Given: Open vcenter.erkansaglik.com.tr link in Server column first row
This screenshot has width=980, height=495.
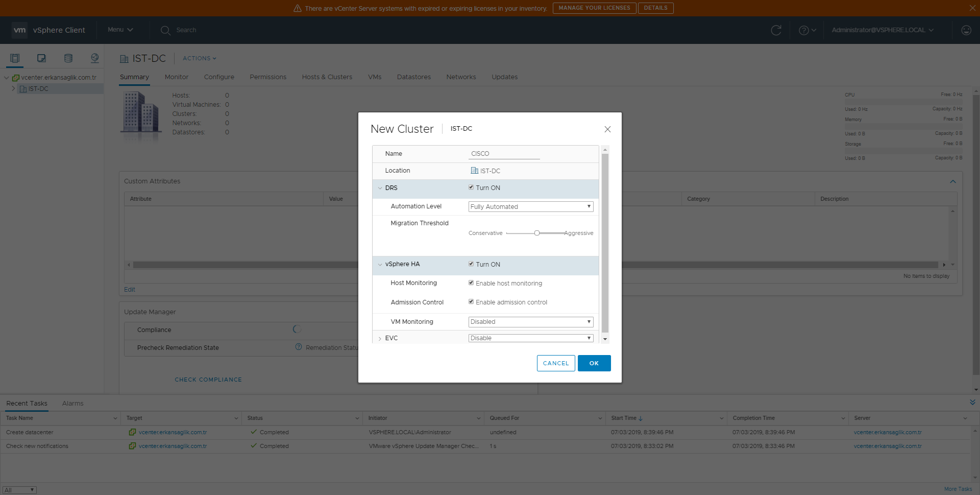Looking at the screenshot, I should pyautogui.click(x=888, y=432).
